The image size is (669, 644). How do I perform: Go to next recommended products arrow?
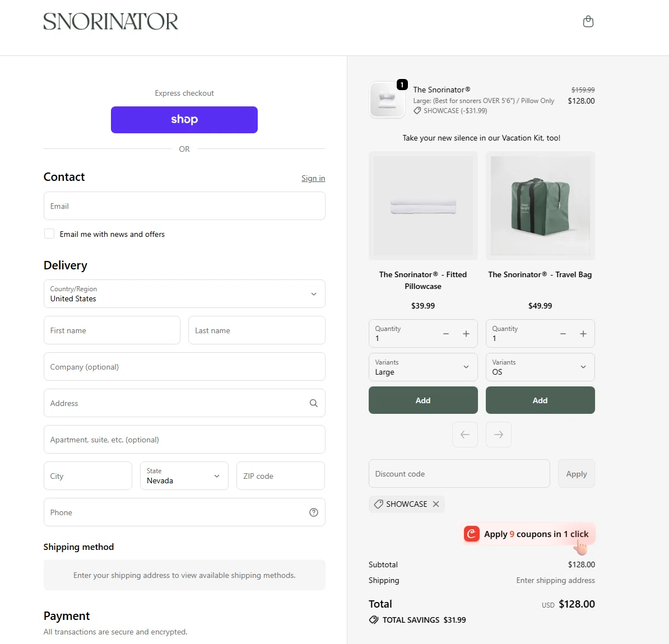498,435
